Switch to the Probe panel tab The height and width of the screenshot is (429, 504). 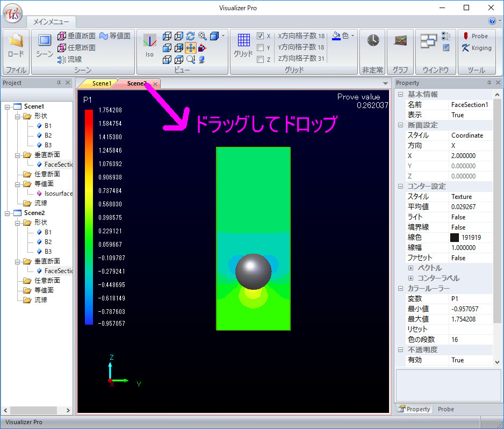(x=445, y=409)
